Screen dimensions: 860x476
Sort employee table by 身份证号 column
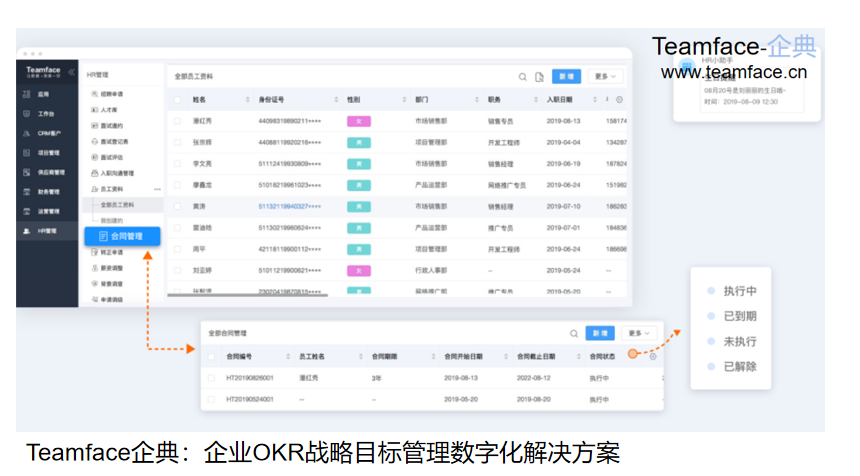pos(336,100)
